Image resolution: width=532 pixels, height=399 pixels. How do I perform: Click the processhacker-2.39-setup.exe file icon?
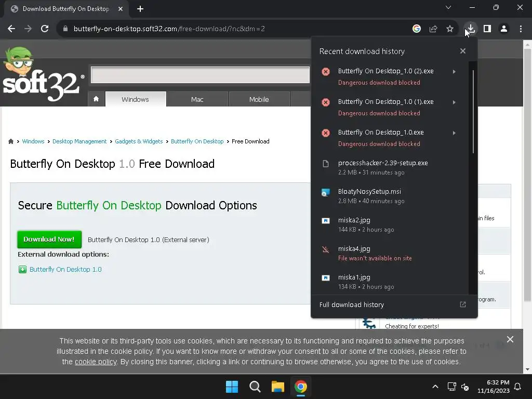click(326, 164)
